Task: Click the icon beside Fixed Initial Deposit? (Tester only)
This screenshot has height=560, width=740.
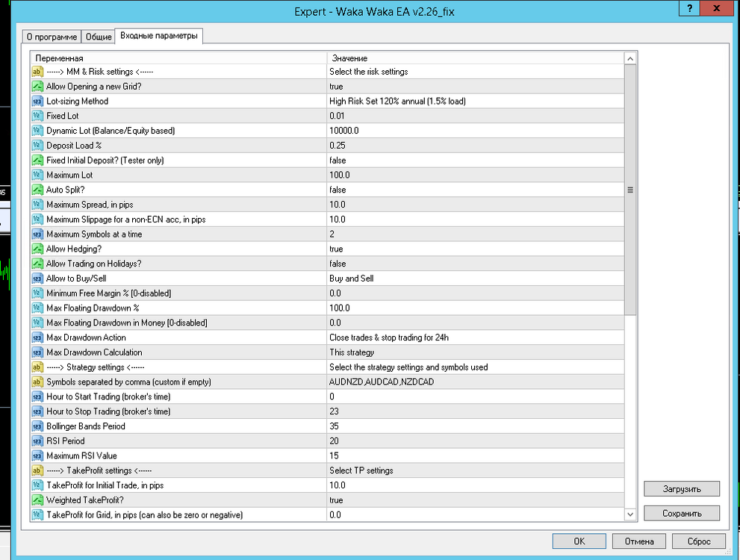Action: tap(37, 161)
